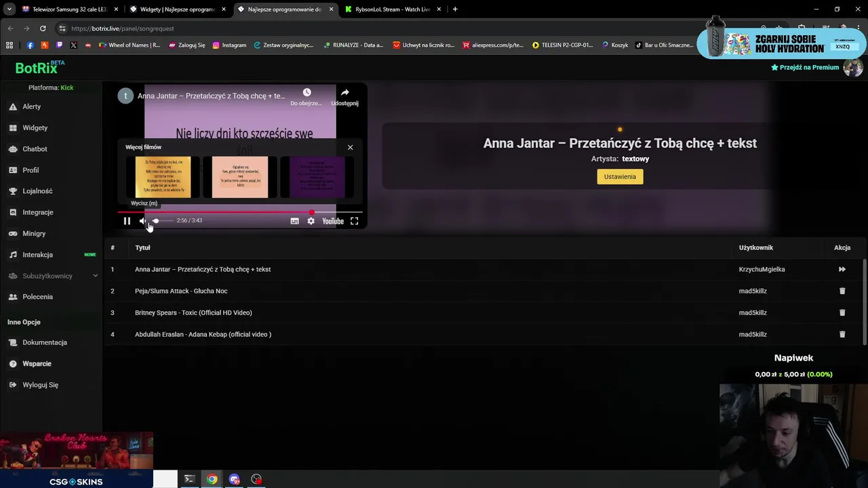Open Integracje in the sidebar
This screenshot has width=868, height=488.
(x=37, y=212)
